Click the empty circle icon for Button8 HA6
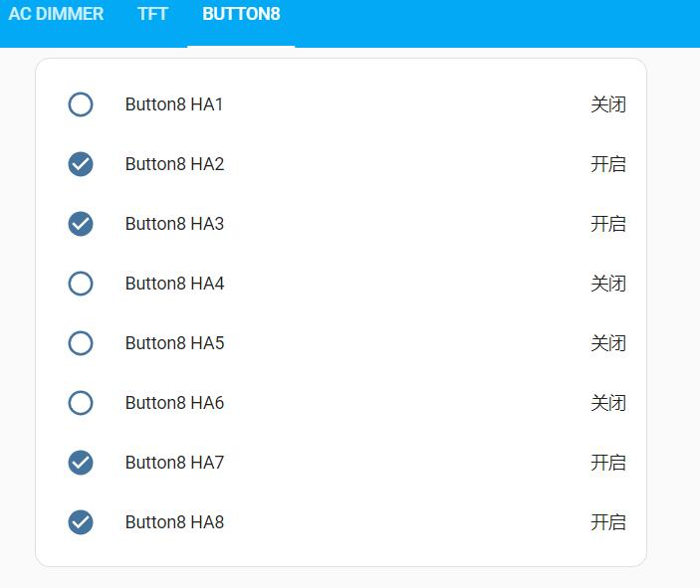The image size is (700, 588). 81,403
